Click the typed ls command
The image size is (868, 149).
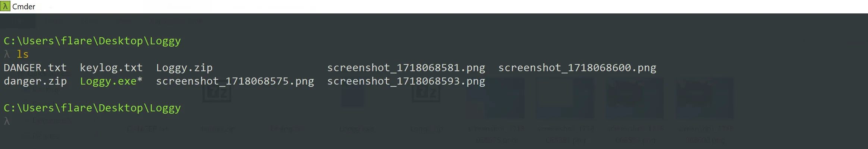22,54
